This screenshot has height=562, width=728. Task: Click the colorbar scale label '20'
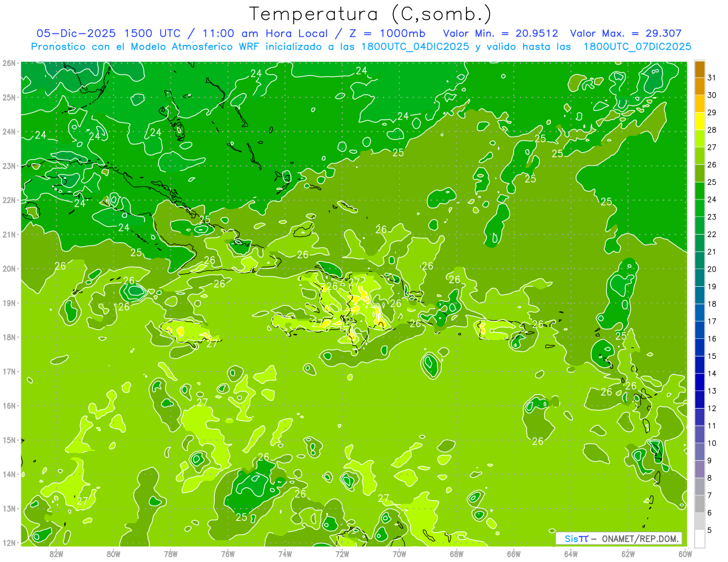click(x=712, y=269)
